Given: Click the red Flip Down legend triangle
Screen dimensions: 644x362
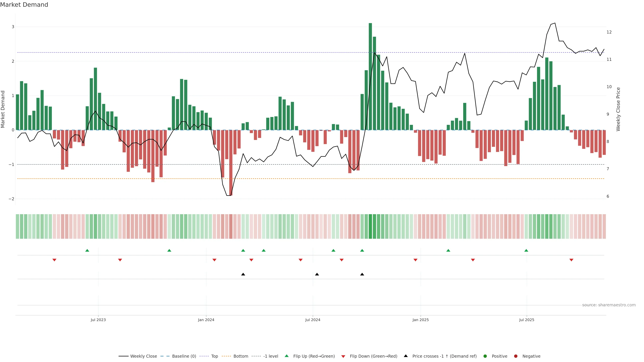Looking at the screenshot, I should coord(343,356).
